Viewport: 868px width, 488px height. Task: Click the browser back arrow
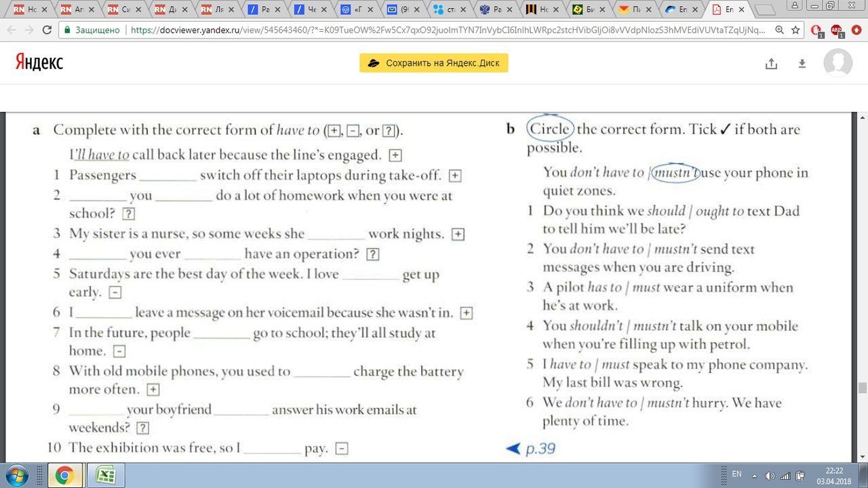[x=11, y=30]
